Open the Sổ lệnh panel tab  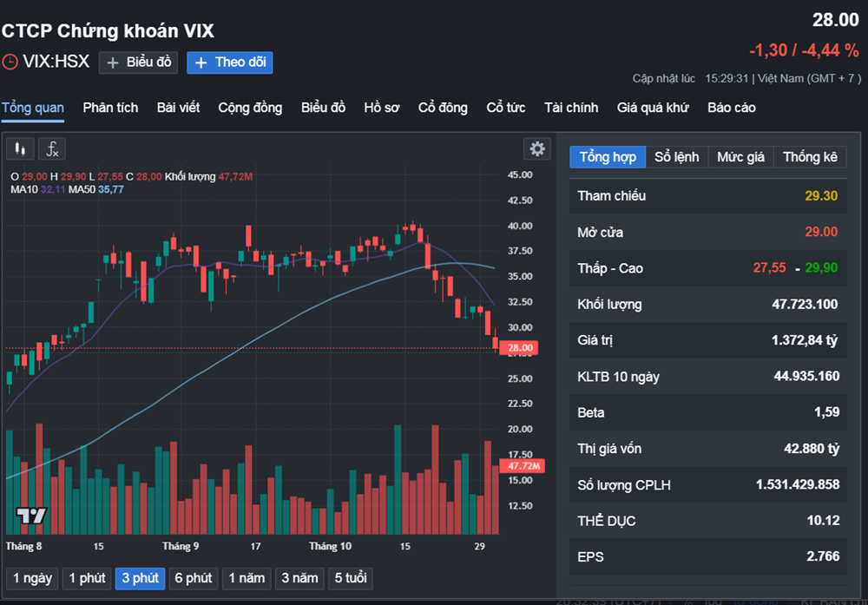coord(676,157)
